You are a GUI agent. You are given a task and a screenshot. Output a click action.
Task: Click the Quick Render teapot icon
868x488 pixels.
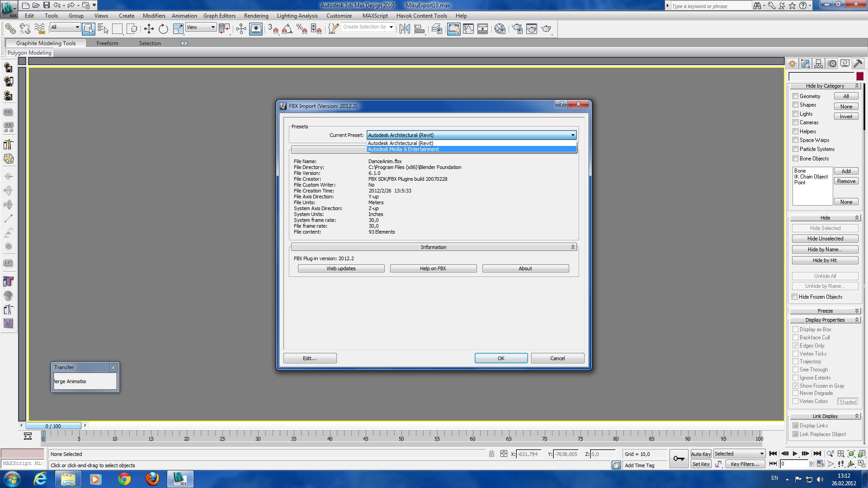coord(546,29)
